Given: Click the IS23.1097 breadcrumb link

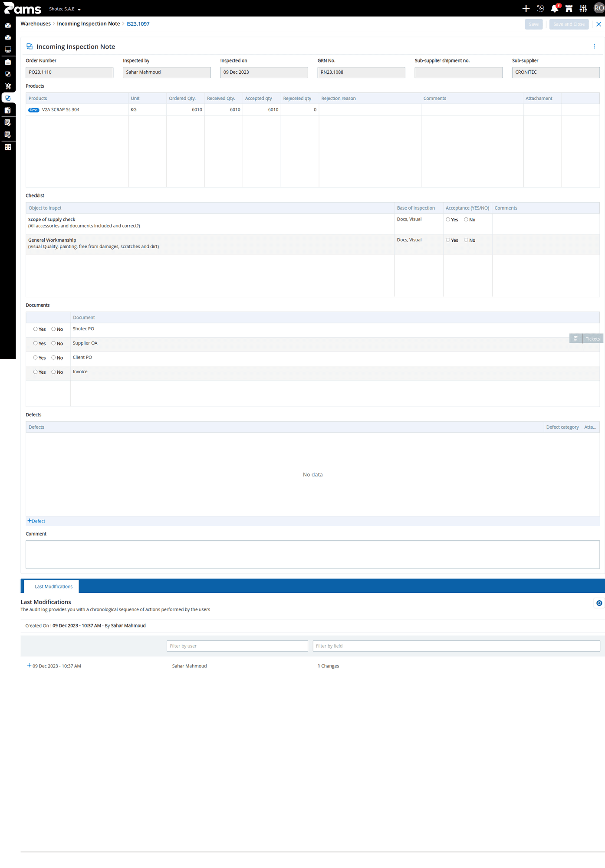Looking at the screenshot, I should (x=138, y=24).
